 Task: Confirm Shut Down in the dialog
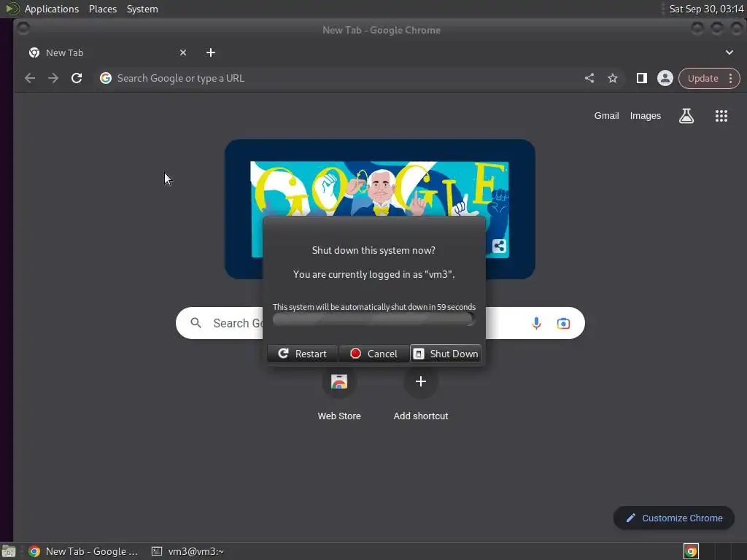pyautogui.click(x=446, y=354)
